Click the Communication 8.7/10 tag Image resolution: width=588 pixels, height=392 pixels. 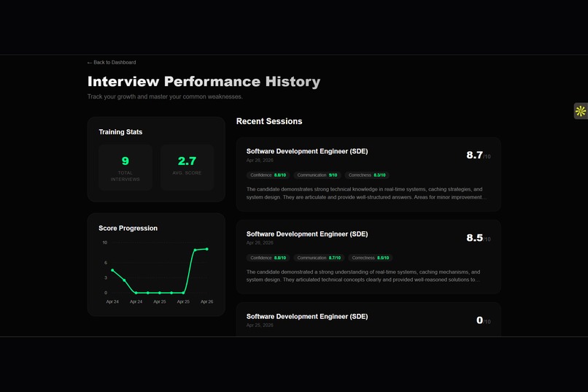pos(319,258)
